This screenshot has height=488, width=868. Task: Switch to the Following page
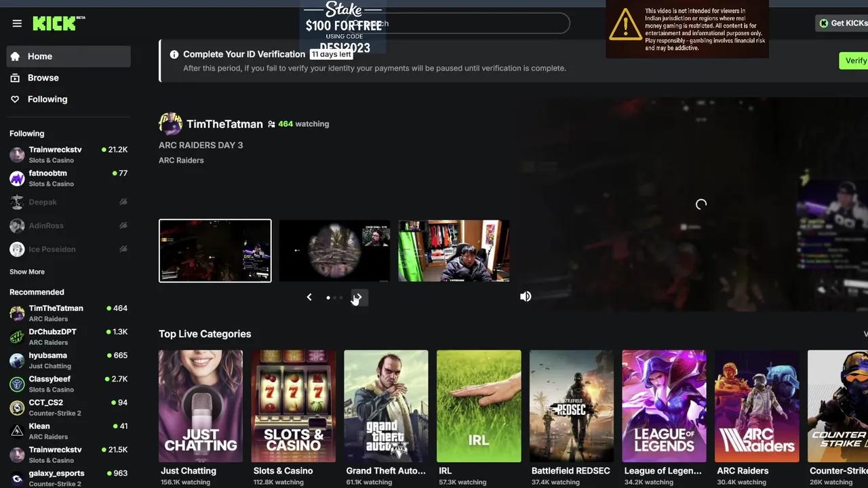pyautogui.click(x=47, y=99)
